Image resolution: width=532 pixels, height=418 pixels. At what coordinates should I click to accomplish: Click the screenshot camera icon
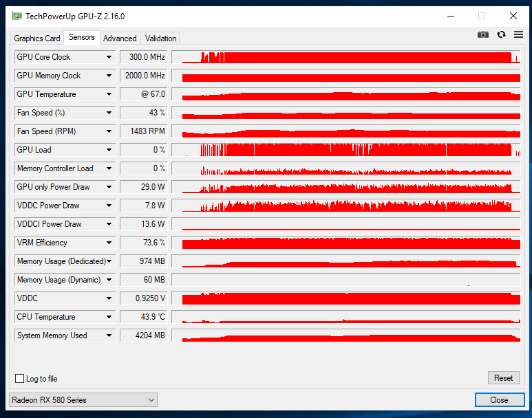coord(483,34)
